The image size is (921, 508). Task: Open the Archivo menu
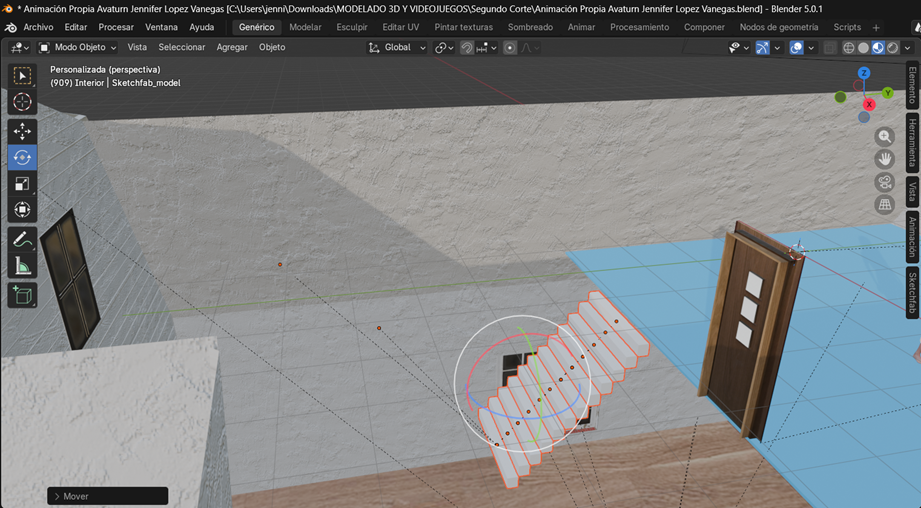(38, 27)
